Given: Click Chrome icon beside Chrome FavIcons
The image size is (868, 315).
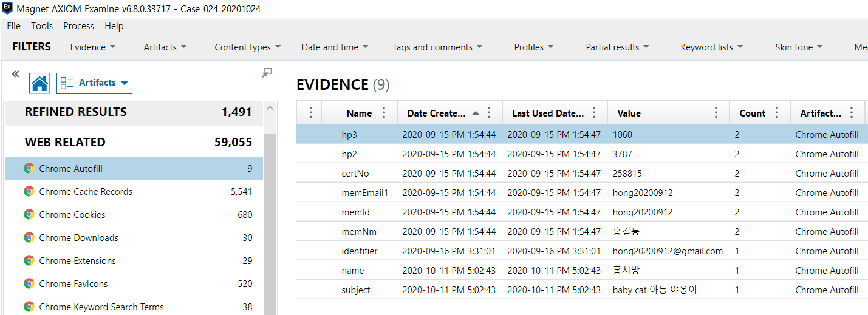Looking at the screenshot, I should click(x=29, y=283).
